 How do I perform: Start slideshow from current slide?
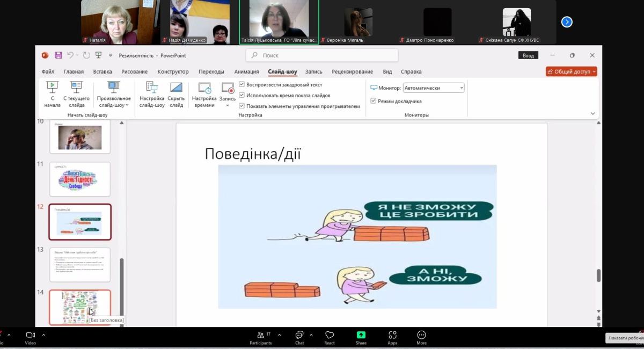click(x=76, y=88)
